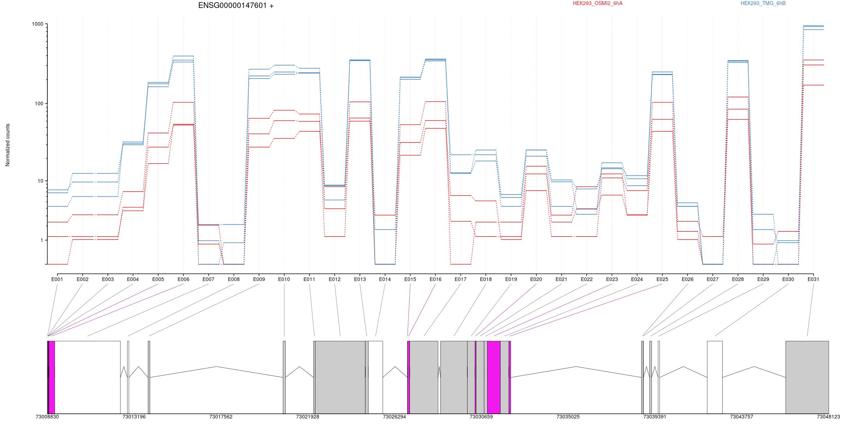The image size is (868, 434).
Task: Select exon bin label E021
Action: click(561, 279)
